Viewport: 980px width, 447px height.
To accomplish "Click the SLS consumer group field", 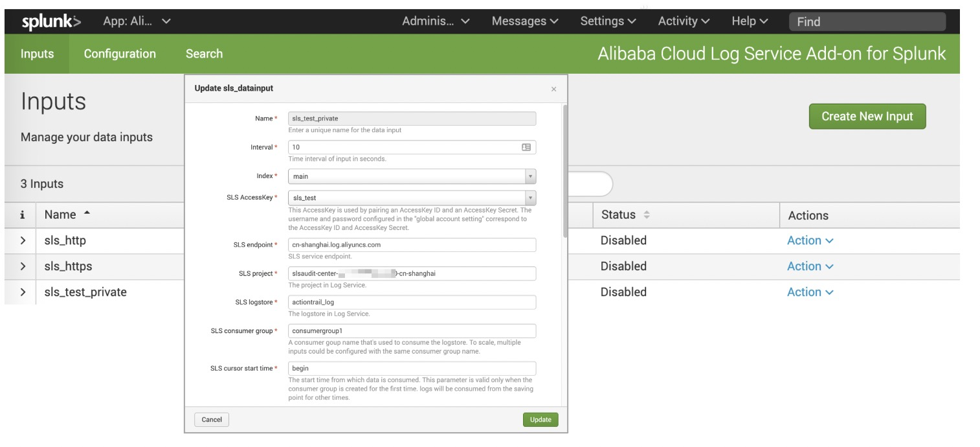I will click(x=412, y=331).
